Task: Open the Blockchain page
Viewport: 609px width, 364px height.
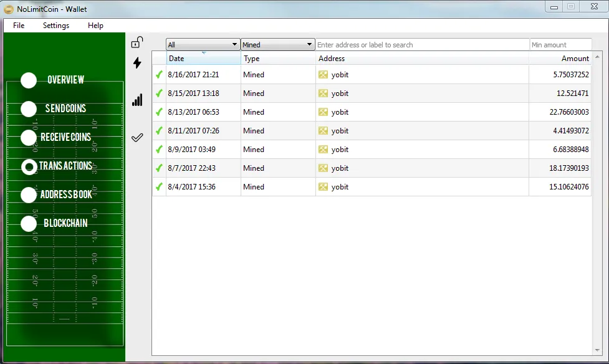Action: (54, 223)
